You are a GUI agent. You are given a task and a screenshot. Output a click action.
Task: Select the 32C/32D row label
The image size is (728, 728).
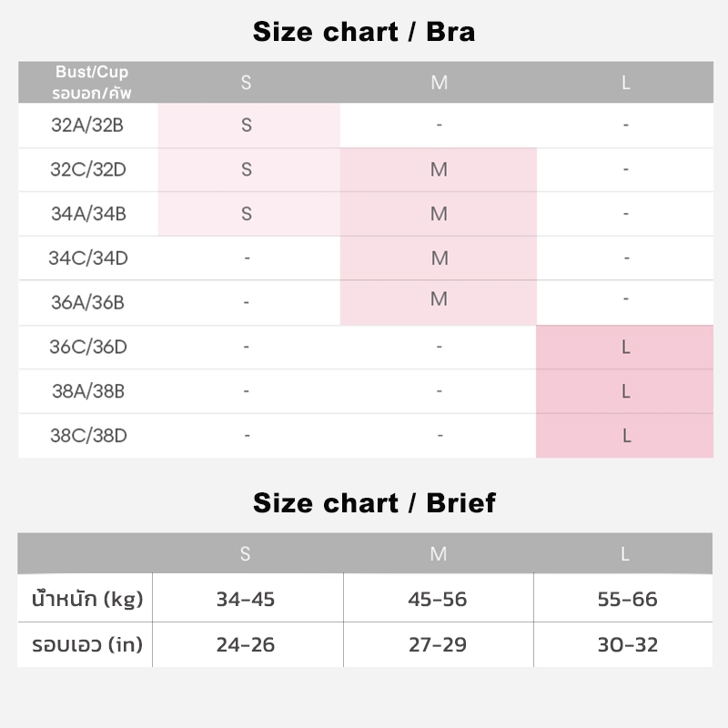87,169
